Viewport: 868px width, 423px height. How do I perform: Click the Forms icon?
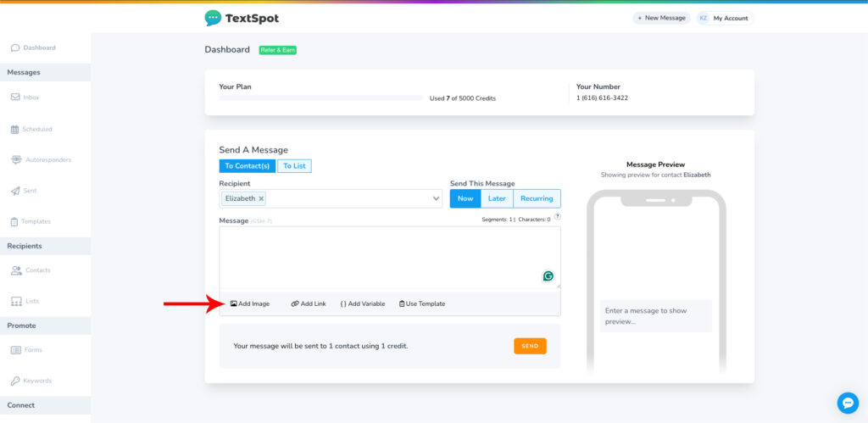(15, 350)
